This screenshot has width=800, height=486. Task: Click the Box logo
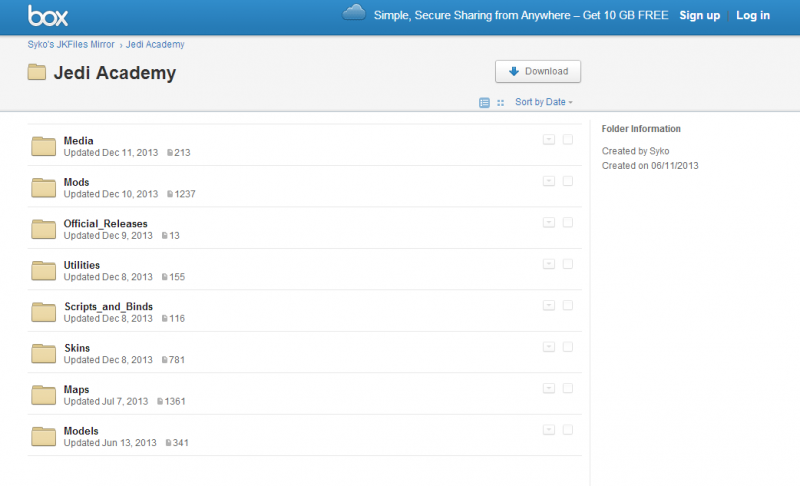48,16
